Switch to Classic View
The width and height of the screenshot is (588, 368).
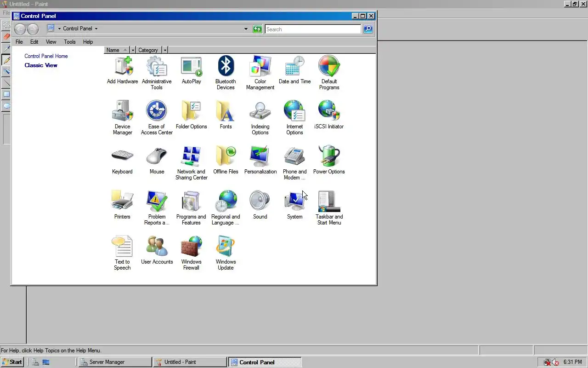(x=41, y=65)
